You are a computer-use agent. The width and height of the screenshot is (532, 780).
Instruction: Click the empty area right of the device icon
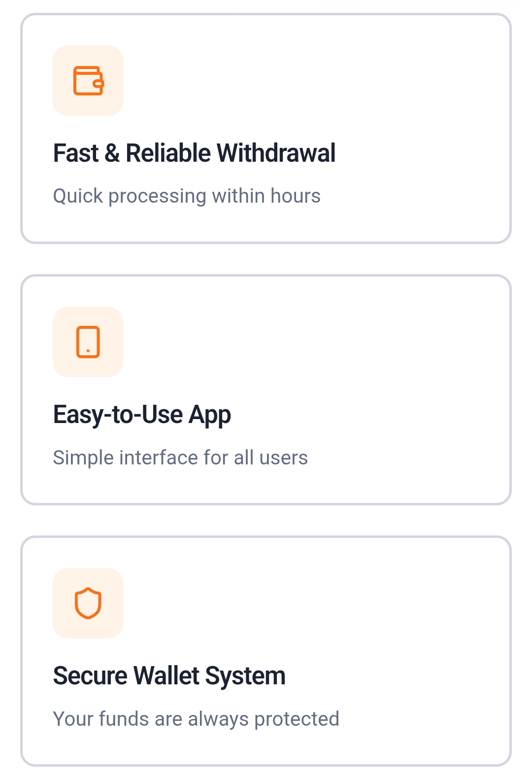(x=315, y=342)
